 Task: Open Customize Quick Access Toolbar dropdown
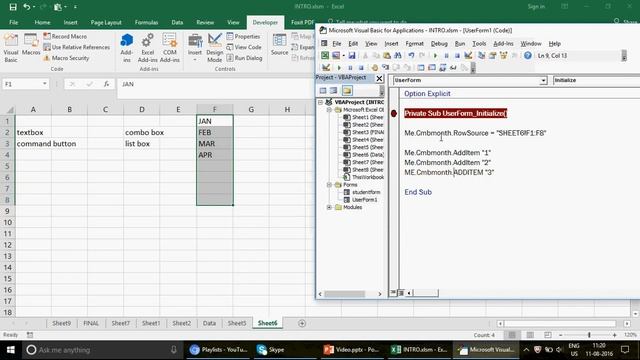(76, 7)
